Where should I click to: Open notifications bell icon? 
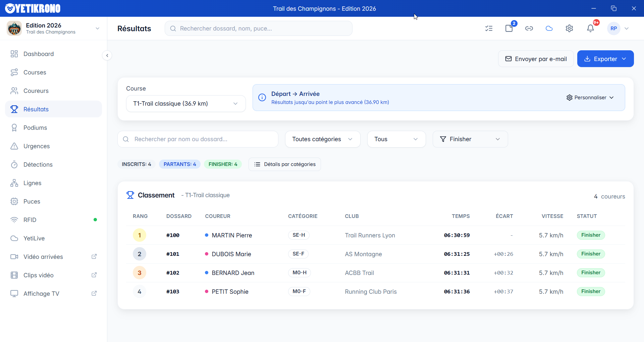pyautogui.click(x=590, y=28)
